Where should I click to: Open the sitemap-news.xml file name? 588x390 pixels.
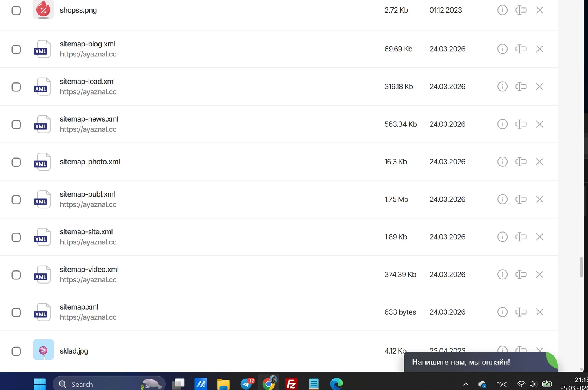coord(89,119)
